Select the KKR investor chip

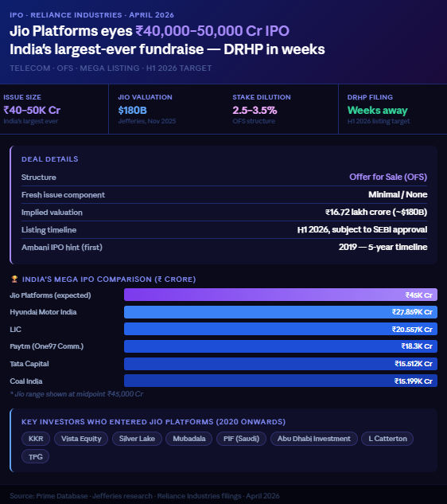36,439
